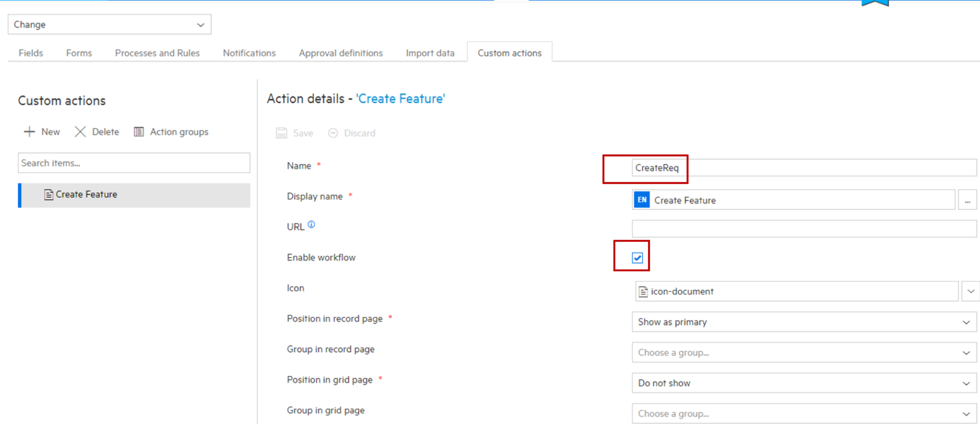Open the Group in grid page dropdown

click(x=804, y=413)
